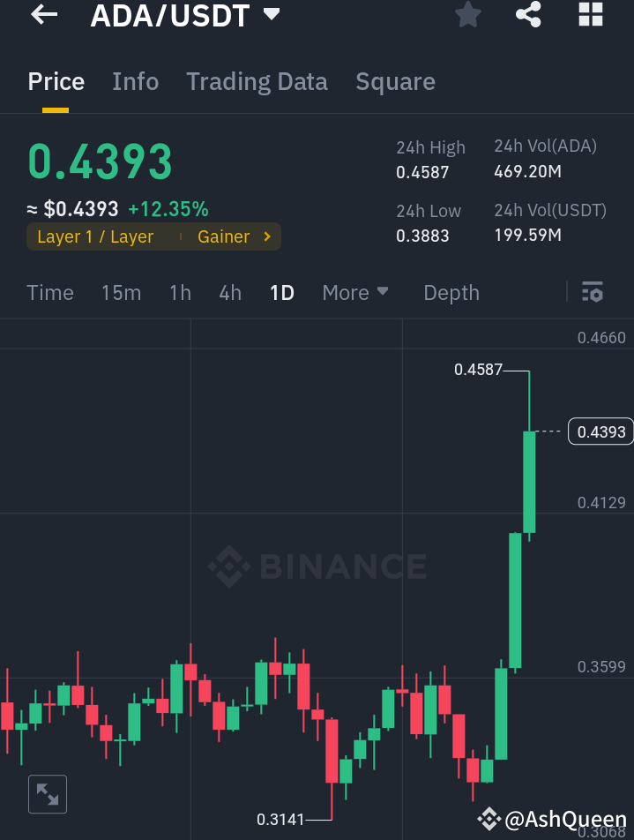
Task: Open chart settings via the indicator icon
Action: [593, 292]
